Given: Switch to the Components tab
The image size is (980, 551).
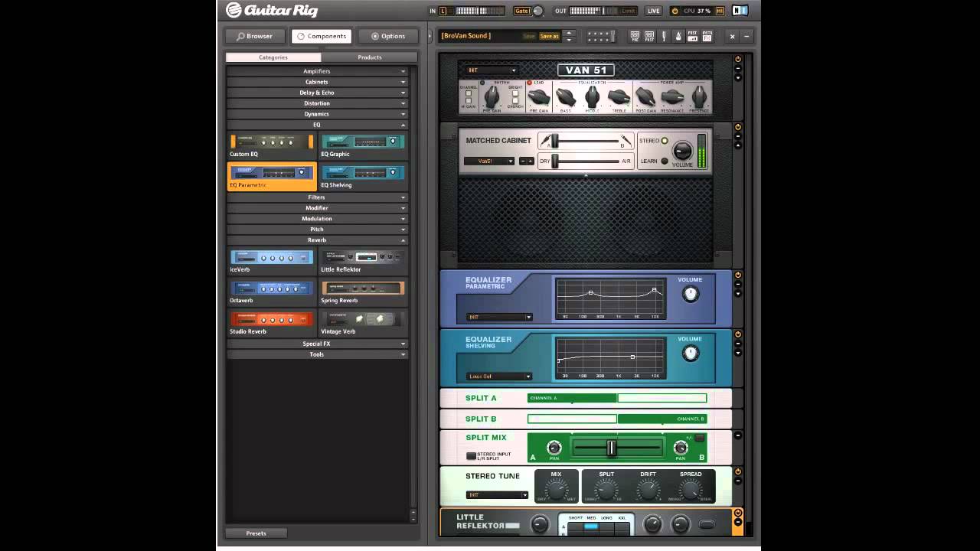Looking at the screenshot, I should click(322, 36).
